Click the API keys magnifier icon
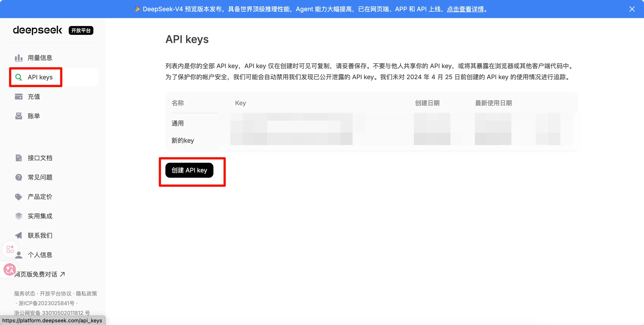 tap(19, 77)
